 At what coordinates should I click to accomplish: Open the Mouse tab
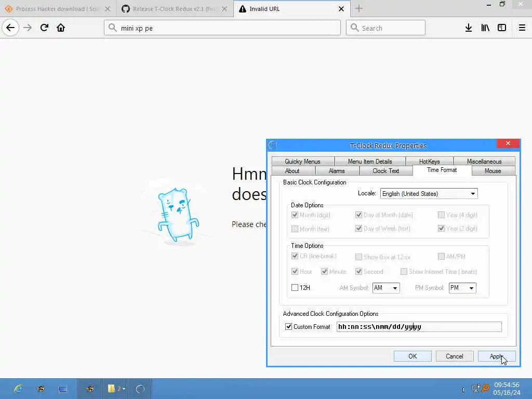click(x=493, y=171)
